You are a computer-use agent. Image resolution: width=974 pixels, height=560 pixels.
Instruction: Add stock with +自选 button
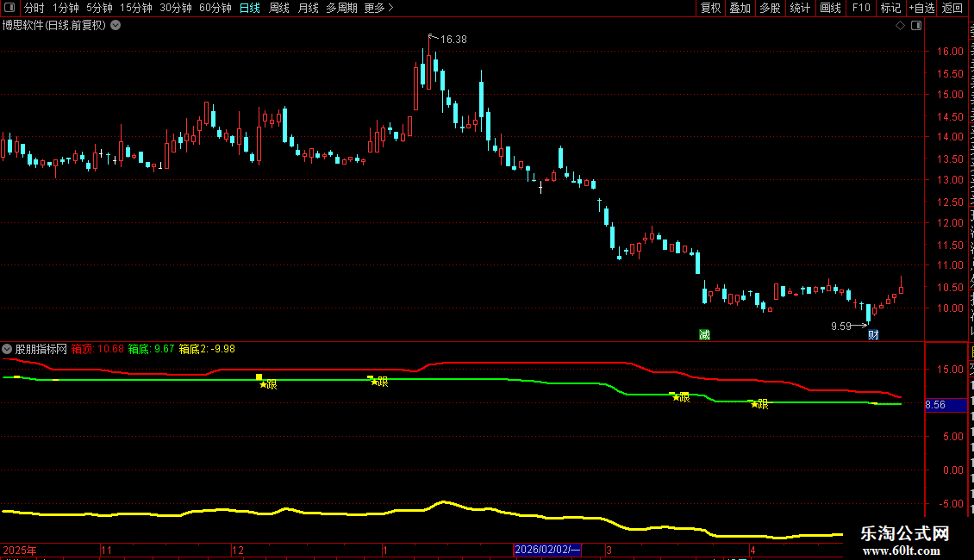[x=921, y=8]
